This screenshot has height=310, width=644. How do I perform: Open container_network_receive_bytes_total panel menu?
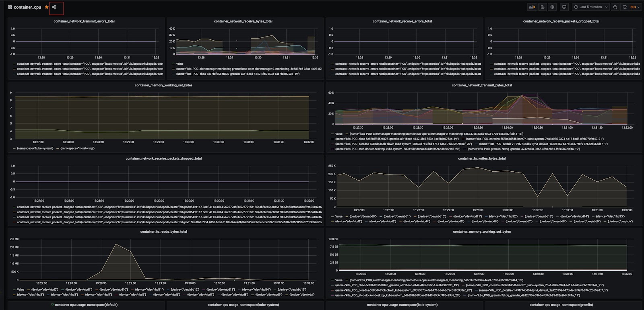click(243, 21)
